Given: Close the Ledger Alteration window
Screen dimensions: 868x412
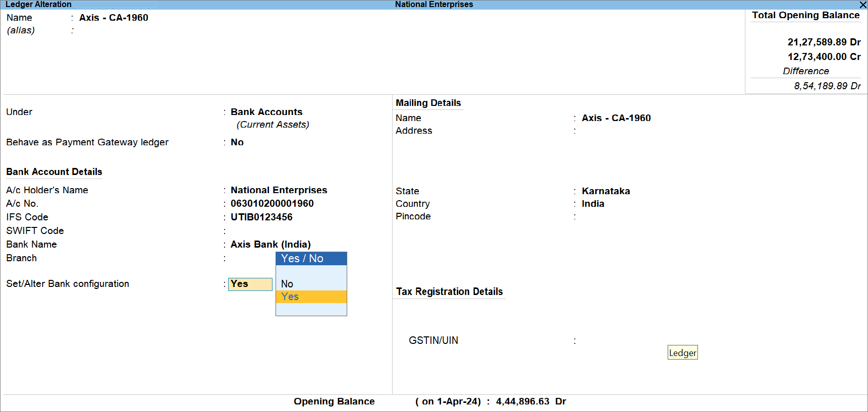Looking at the screenshot, I should click(x=862, y=5).
